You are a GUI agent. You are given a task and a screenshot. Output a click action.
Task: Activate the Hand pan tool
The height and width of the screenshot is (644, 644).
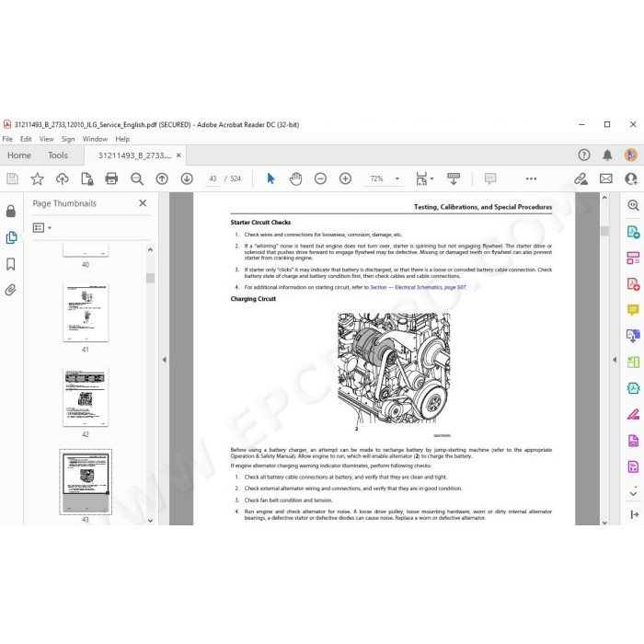tap(295, 178)
